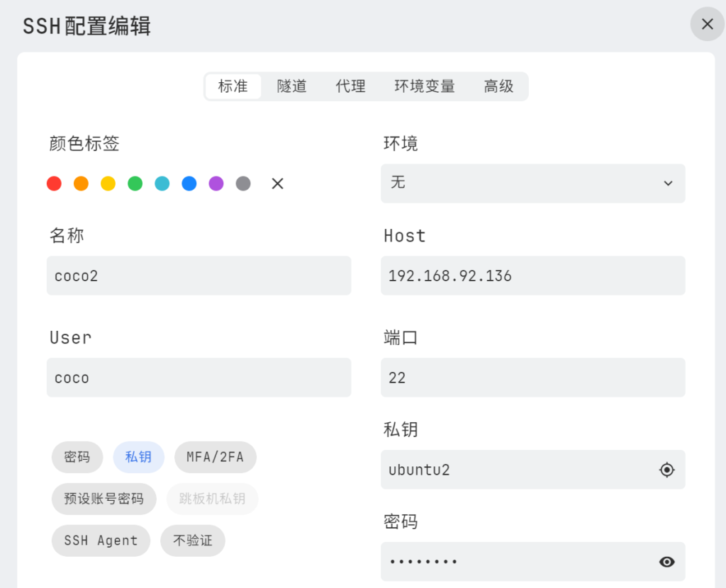Screen dimensions: 726x588
Task: Open the 高级 settings tab
Action: pyautogui.click(x=498, y=86)
